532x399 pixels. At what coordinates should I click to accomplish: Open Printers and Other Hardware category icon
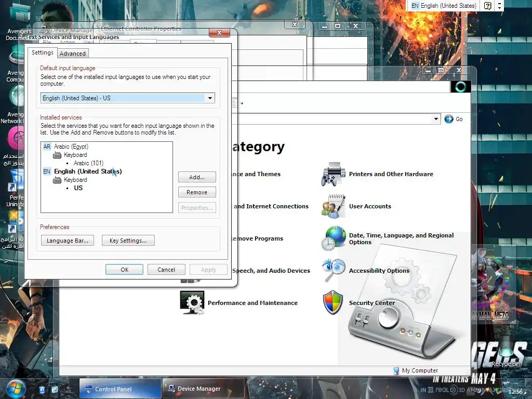333,174
